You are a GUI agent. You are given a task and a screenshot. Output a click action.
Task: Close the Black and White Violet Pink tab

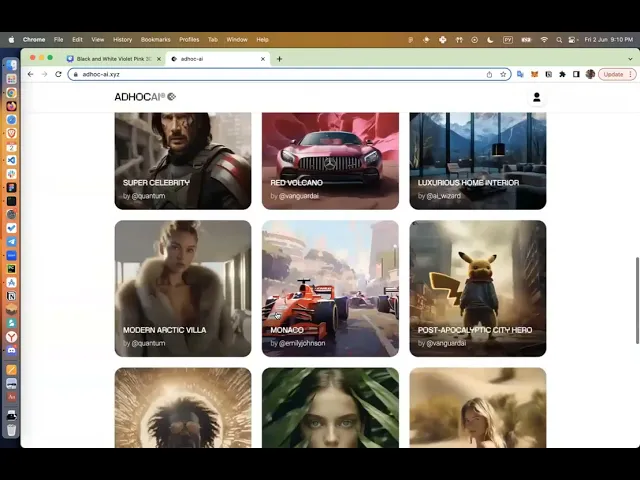[x=159, y=59]
